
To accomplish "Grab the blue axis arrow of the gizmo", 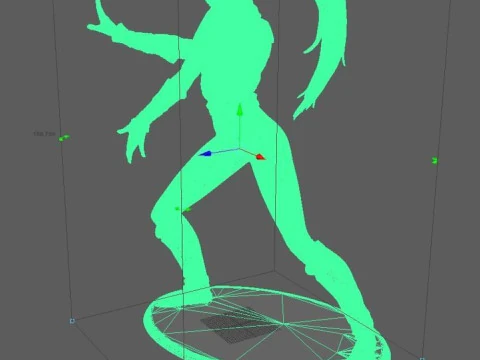I will [x=205, y=154].
